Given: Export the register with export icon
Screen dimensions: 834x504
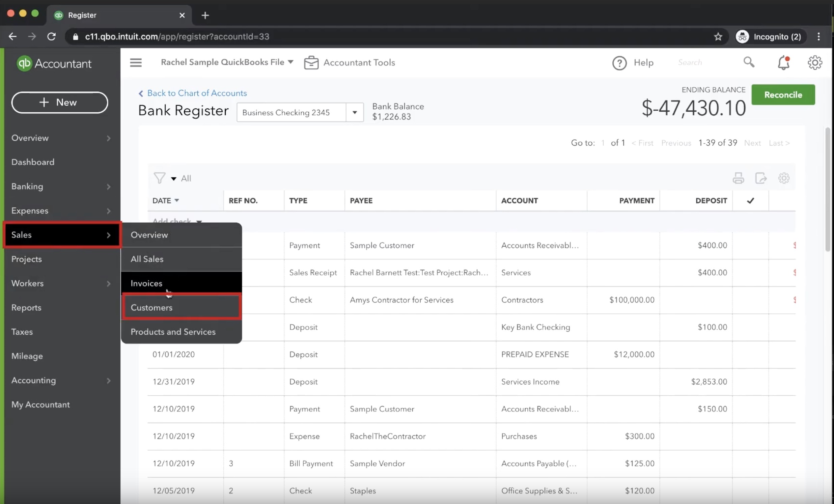Looking at the screenshot, I should pyautogui.click(x=761, y=178).
